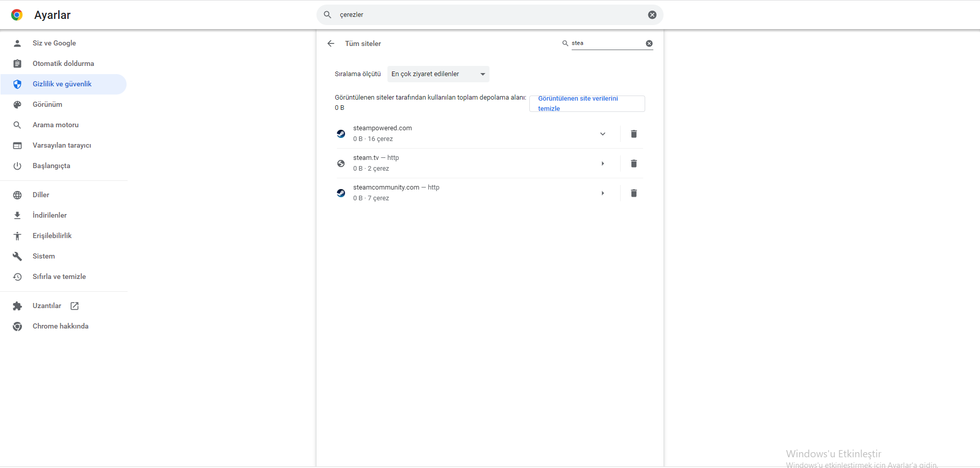The width and height of the screenshot is (980, 468).
Task: Open Başlangıçta settings section
Action: coord(63,166)
